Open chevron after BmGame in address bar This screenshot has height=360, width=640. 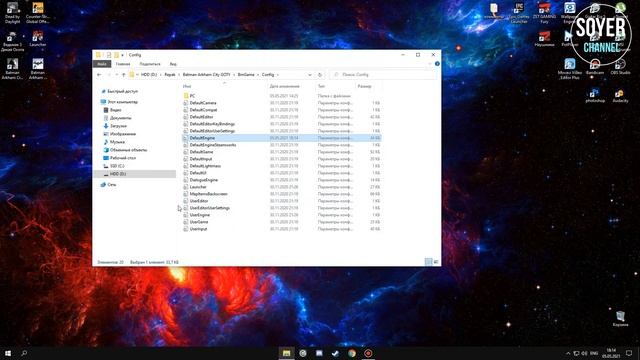click(x=258, y=75)
